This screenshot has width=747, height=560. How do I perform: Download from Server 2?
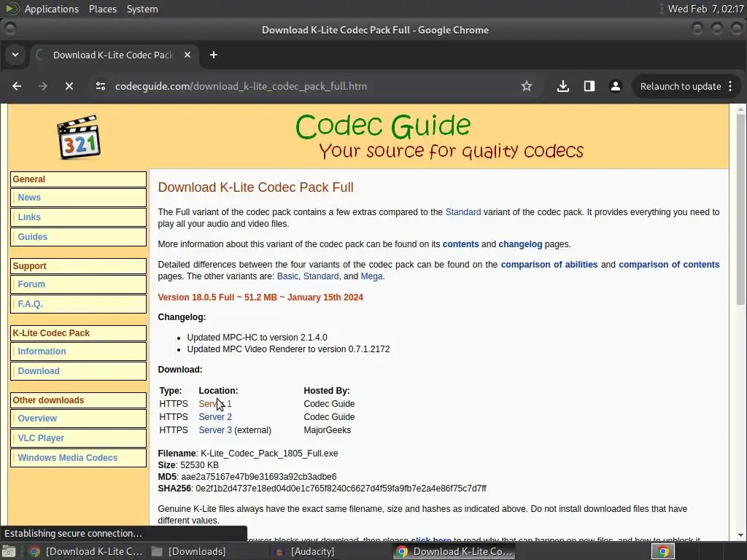click(x=215, y=417)
